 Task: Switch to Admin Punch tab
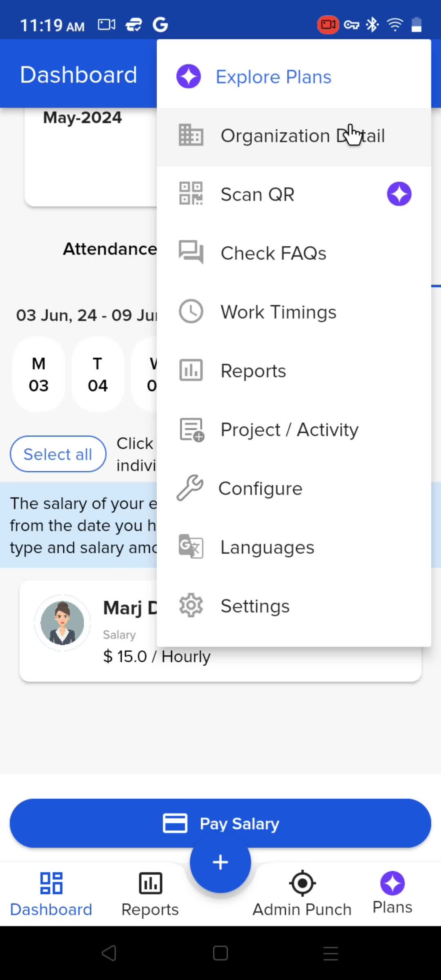[302, 893]
